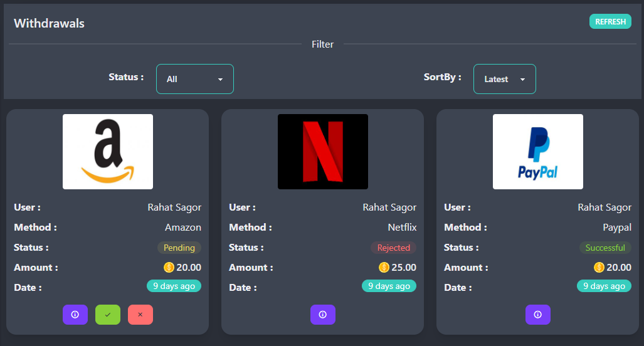Screen dimensions: 644x346
Task: Click the PayPal logo thumbnail
Action: (538, 152)
